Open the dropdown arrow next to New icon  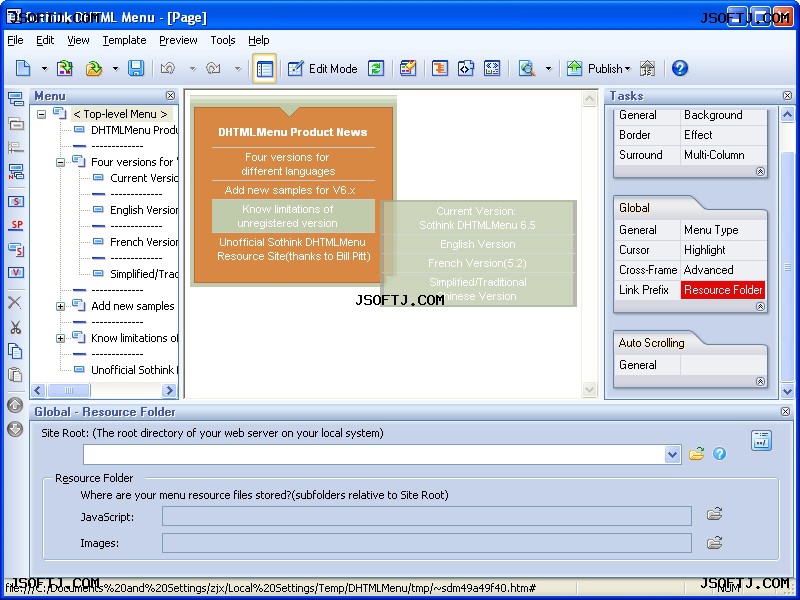pyautogui.click(x=44, y=68)
